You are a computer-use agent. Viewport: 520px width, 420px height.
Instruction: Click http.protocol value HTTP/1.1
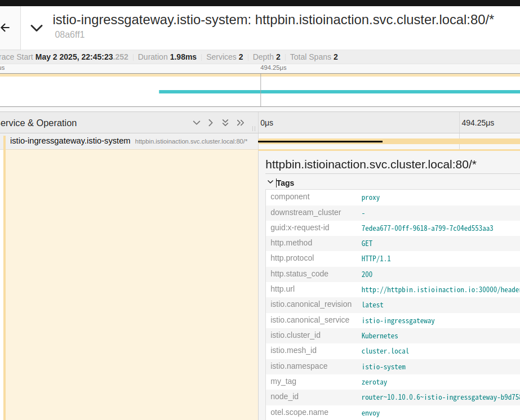[376, 259]
